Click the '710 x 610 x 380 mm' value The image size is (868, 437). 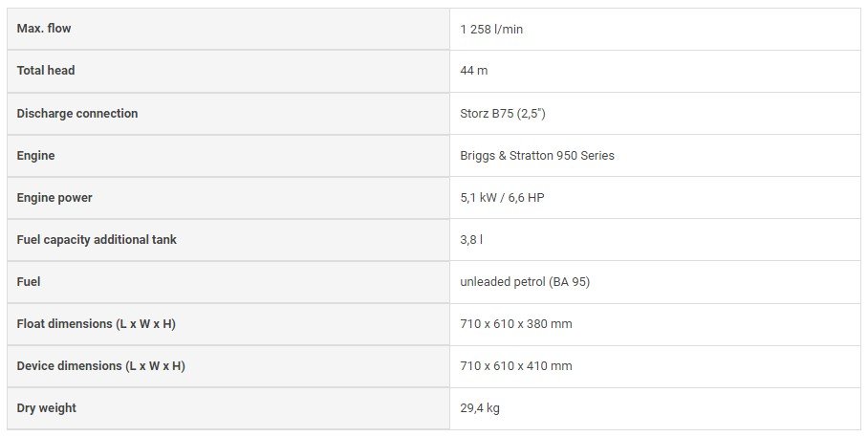(516, 324)
